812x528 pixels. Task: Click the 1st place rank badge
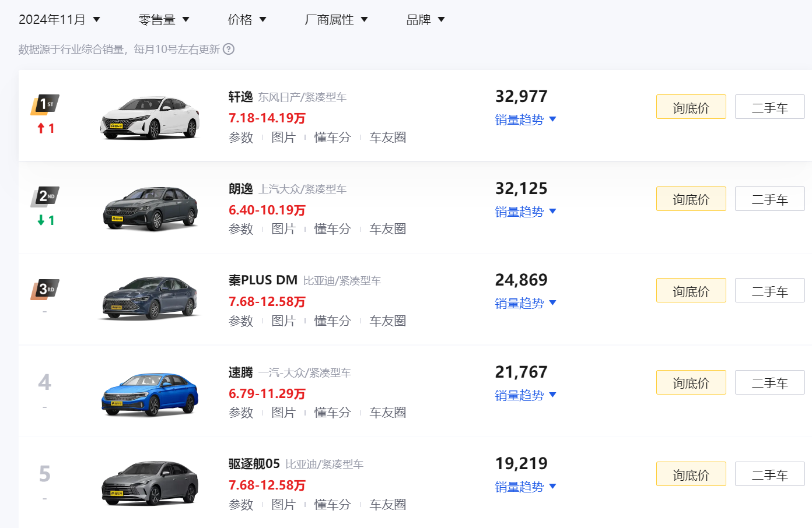[x=45, y=105]
